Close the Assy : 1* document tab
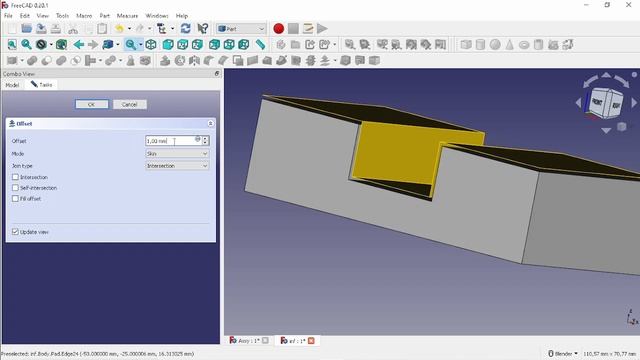The image size is (640, 360). tap(265, 340)
